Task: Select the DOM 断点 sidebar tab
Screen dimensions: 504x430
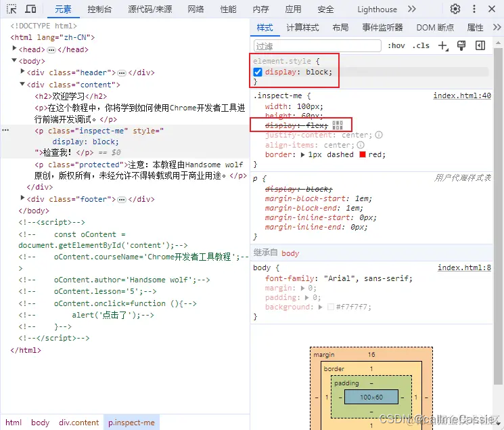Action: (x=435, y=28)
